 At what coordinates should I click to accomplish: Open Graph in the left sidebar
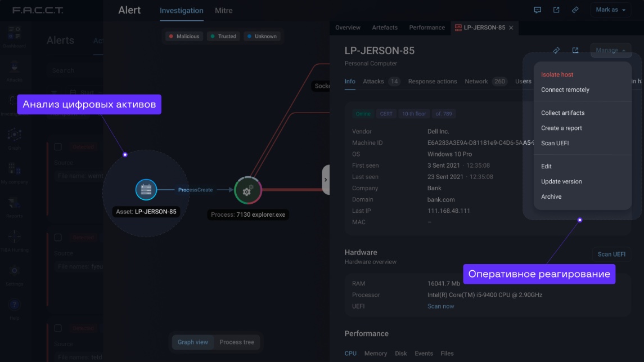[x=14, y=137]
